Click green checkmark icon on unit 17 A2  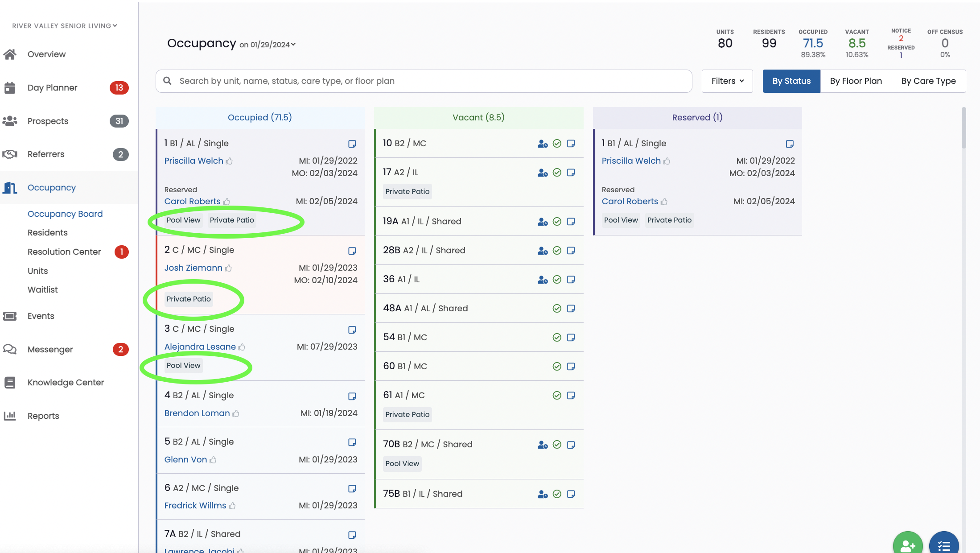[x=557, y=172]
